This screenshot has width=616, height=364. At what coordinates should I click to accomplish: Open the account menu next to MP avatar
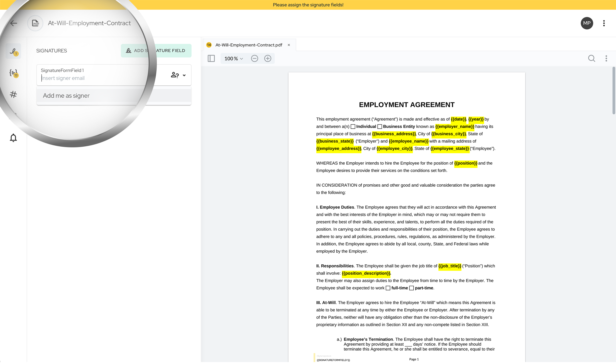(x=604, y=23)
